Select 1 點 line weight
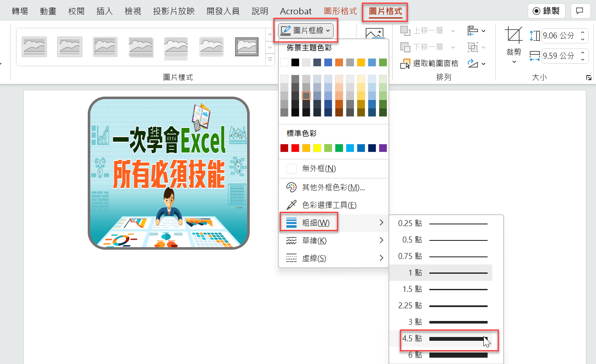Image resolution: width=596 pixels, height=364 pixels. [441, 273]
